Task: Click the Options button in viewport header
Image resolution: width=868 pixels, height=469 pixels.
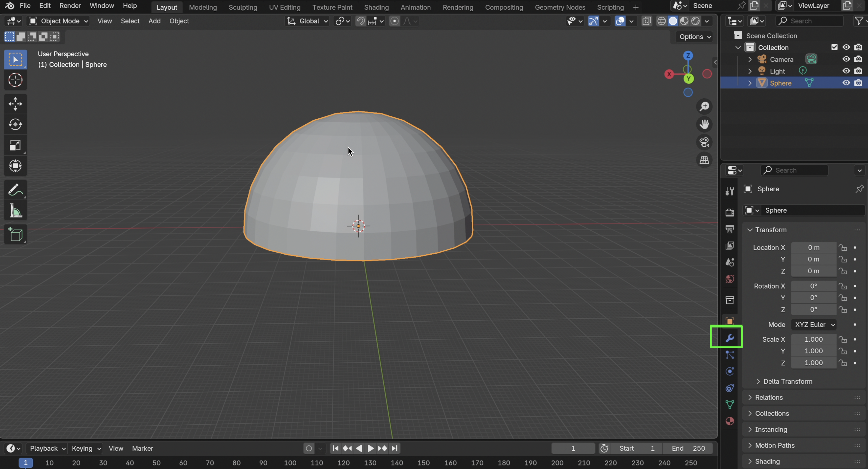Action: (695, 37)
